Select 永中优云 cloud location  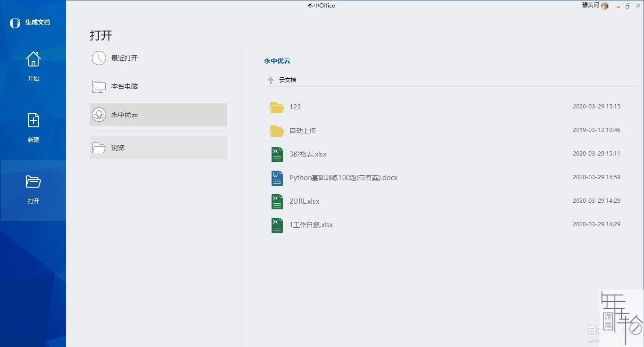pyautogui.click(x=158, y=115)
